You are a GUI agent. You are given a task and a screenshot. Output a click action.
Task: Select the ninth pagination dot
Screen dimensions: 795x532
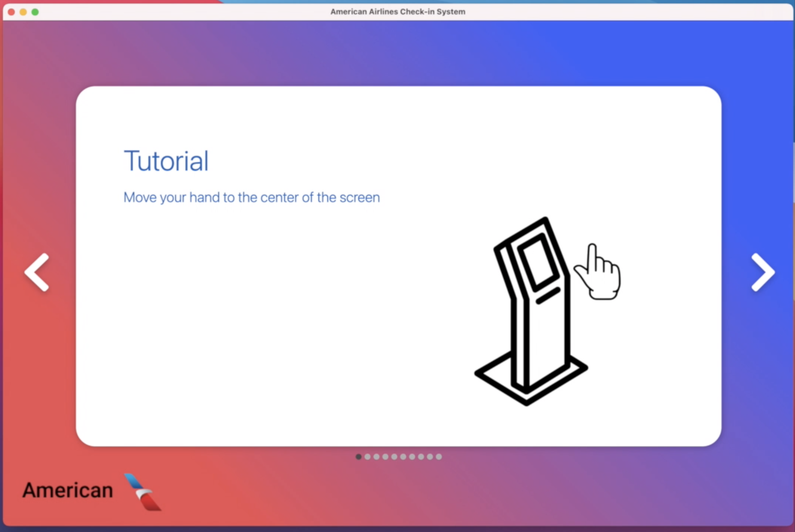430,457
